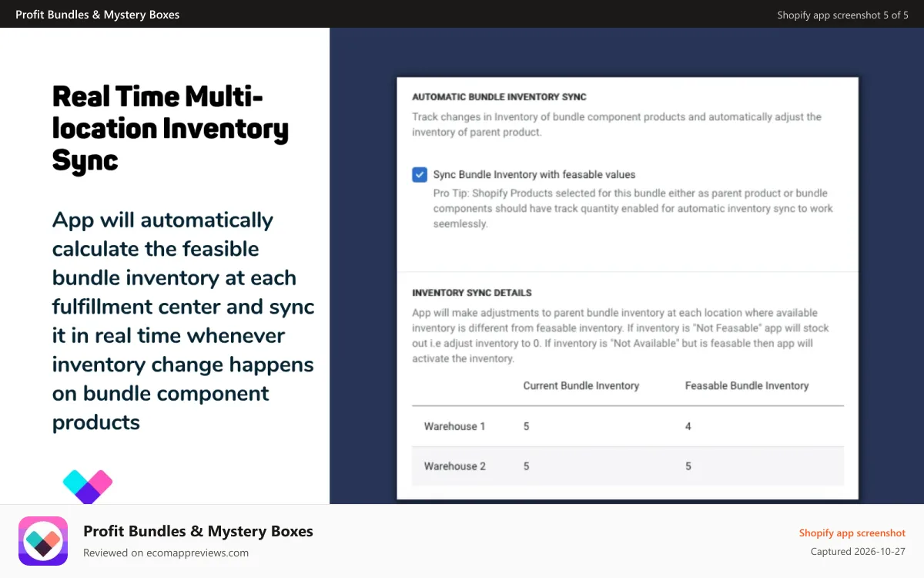Click the Automatic Bundle Inventory Sync heading
This screenshot has height=578, width=924.
(499, 97)
